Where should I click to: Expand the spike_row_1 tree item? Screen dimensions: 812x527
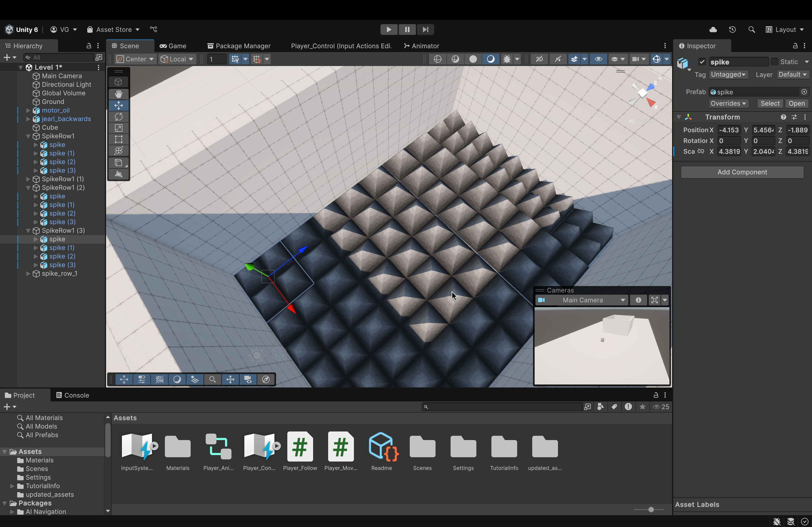(28, 273)
